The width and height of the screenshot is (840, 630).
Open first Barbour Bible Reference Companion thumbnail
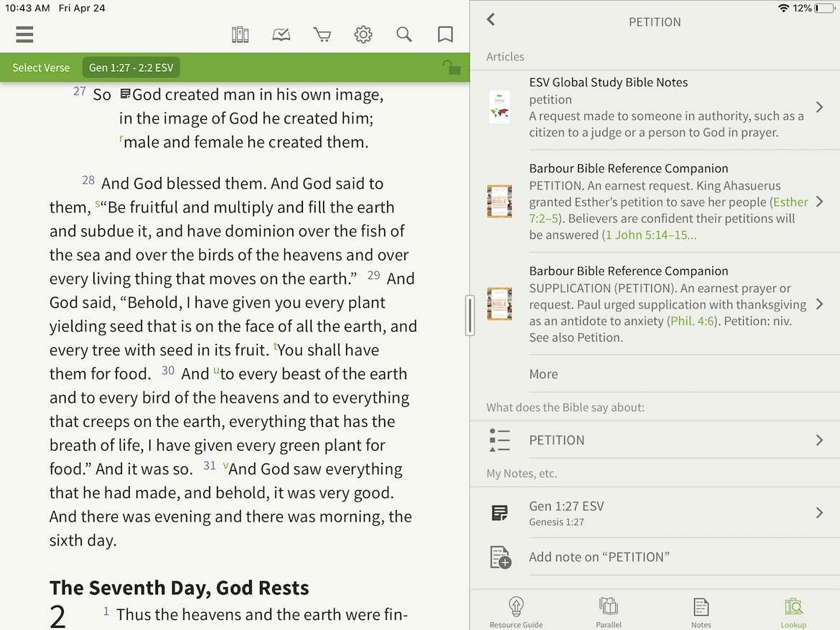pos(499,201)
